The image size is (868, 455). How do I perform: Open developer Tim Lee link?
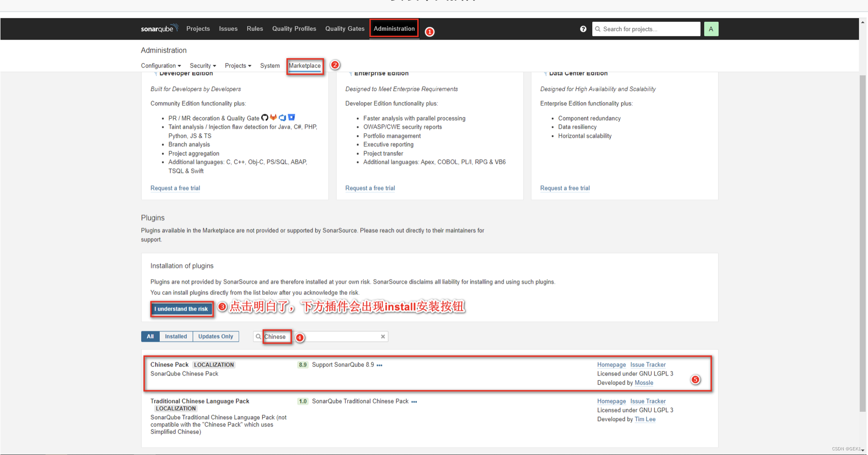click(645, 419)
